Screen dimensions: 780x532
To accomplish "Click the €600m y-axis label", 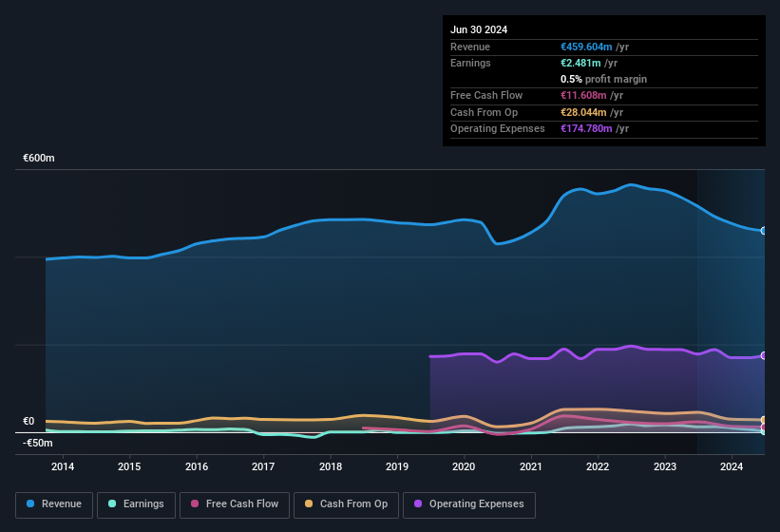I will [39, 158].
